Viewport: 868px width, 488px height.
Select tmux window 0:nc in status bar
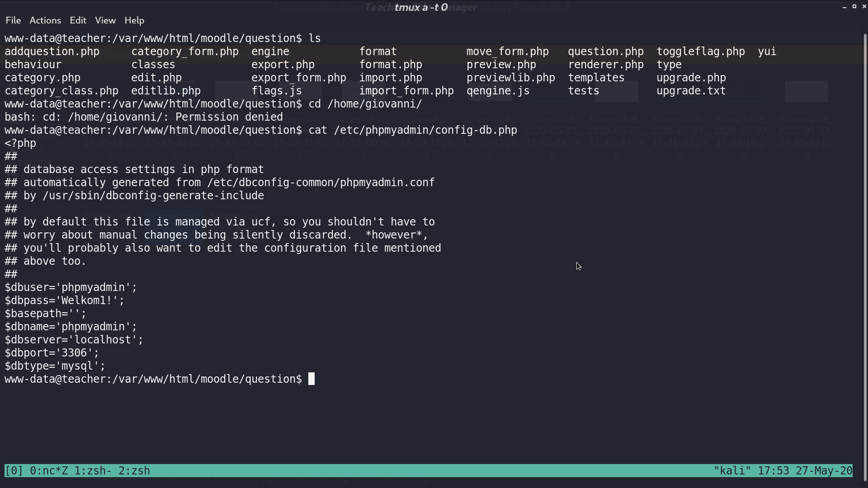click(48, 471)
